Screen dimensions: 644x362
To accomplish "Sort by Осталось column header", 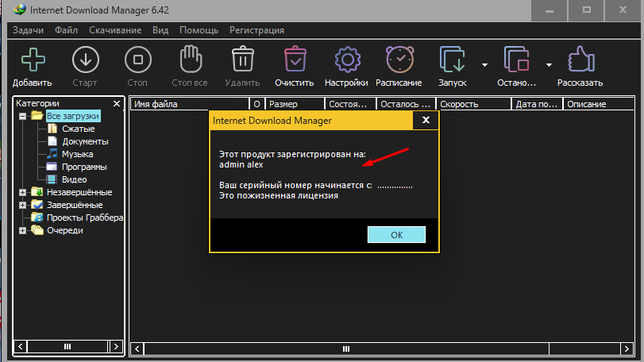I will [407, 104].
